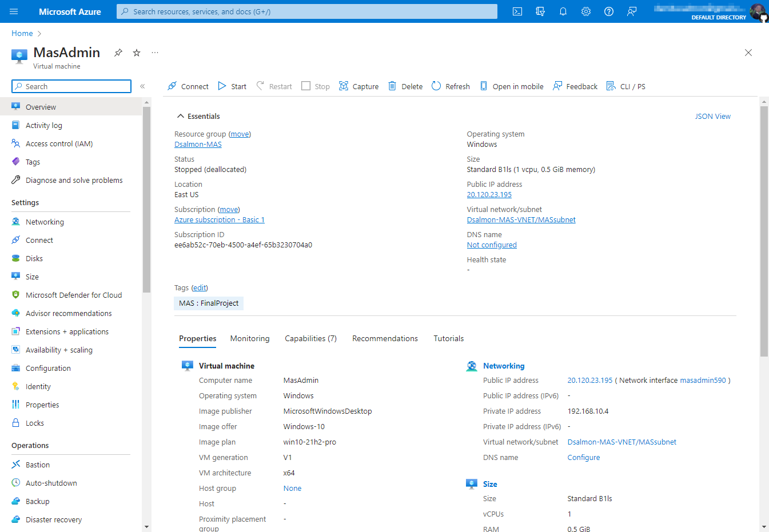Click the Host group None link
This screenshot has height=532, width=769.
pyautogui.click(x=292, y=489)
